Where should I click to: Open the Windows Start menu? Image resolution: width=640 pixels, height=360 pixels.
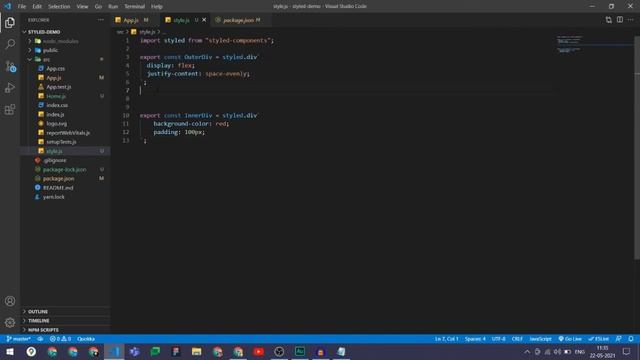pos(10,352)
